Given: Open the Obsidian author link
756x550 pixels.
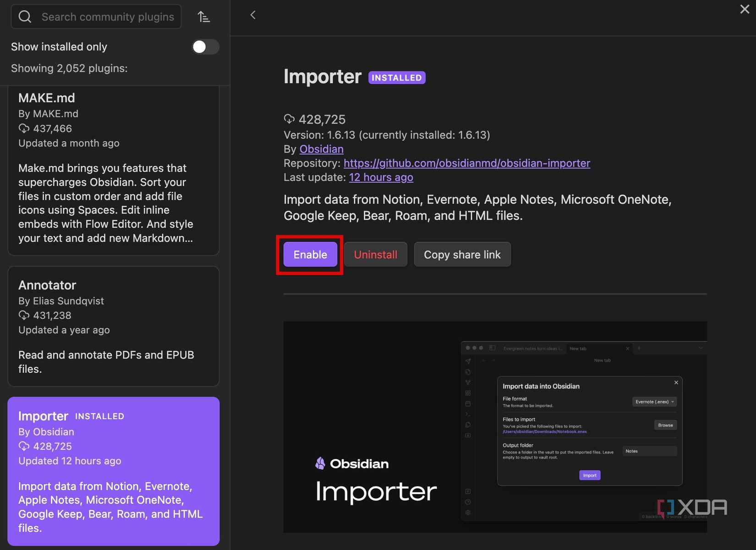Looking at the screenshot, I should 321,149.
